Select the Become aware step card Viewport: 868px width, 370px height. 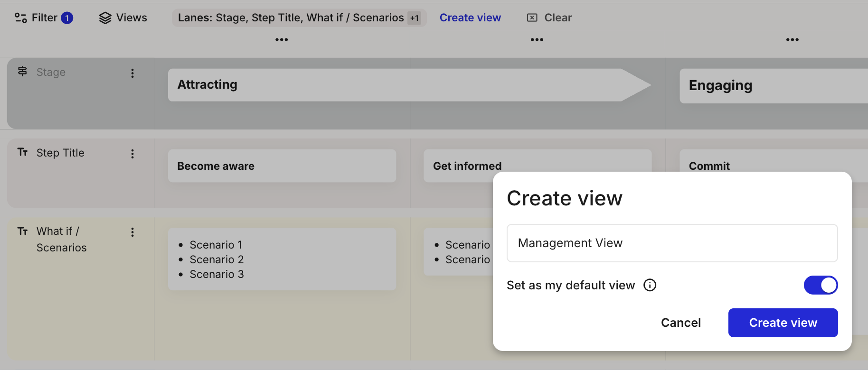tap(282, 166)
